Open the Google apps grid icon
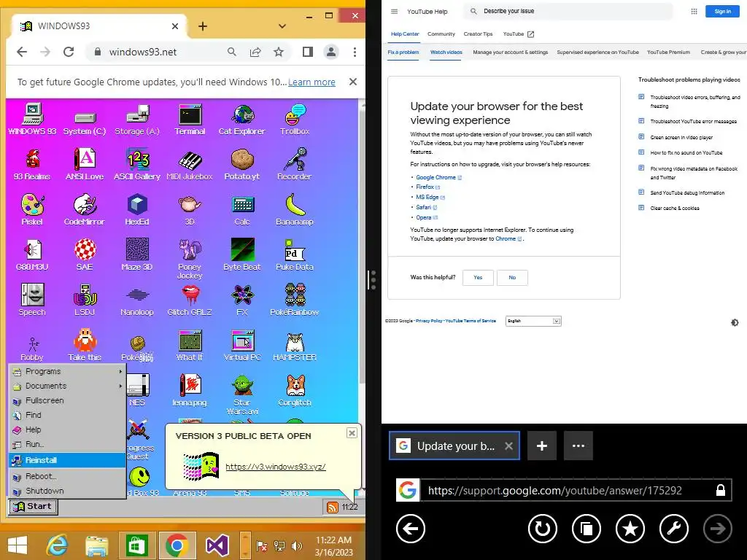Screen dimensions: 747x560 coord(694,12)
